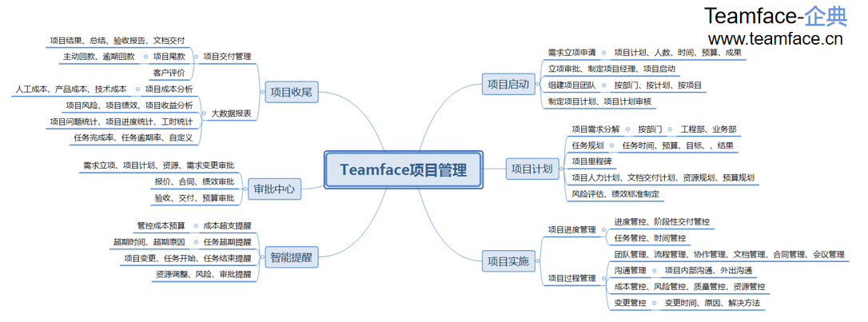Screen dimensions: 868x322
Task: Select the 审批中心 branch node
Action: point(275,190)
